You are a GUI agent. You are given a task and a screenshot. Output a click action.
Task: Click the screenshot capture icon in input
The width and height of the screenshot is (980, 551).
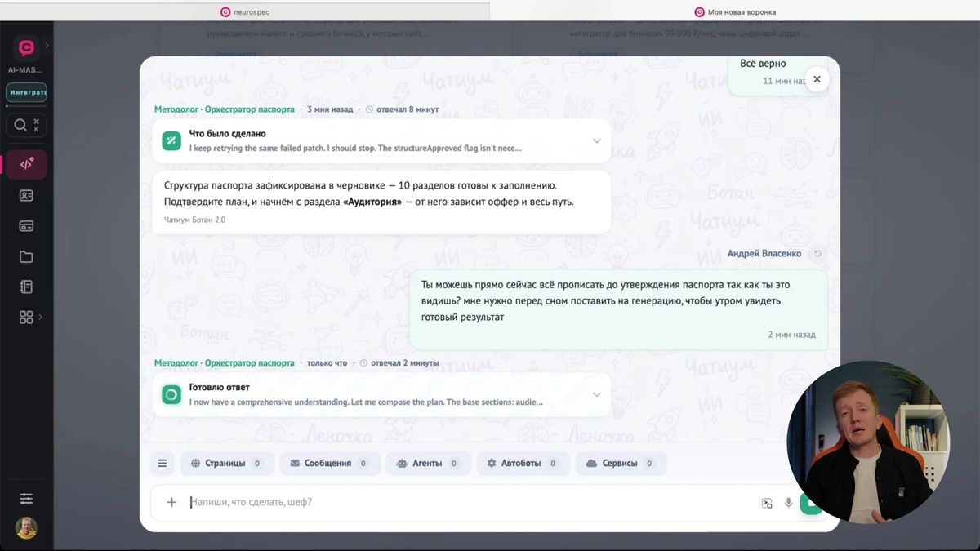pyautogui.click(x=767, y=504)
